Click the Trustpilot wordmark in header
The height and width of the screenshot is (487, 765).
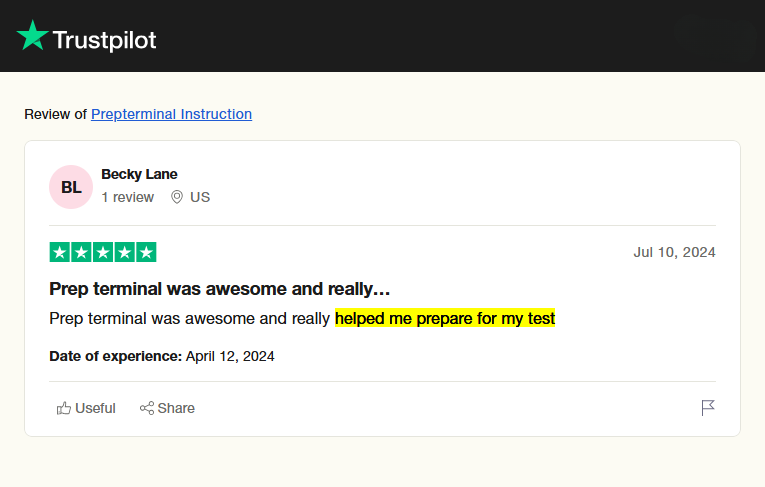point(104,40)
